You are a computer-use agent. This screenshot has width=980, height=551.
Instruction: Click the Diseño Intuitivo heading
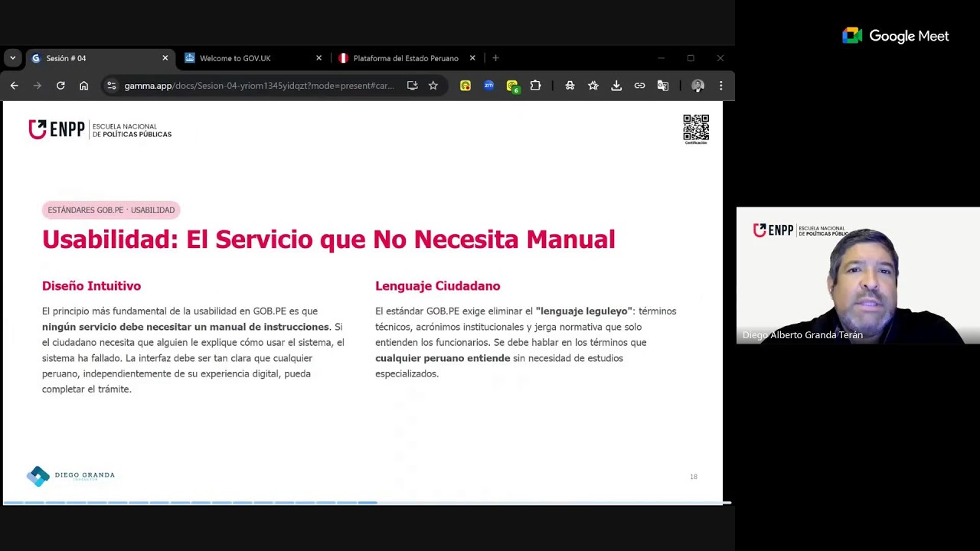(x=91, y=285)
